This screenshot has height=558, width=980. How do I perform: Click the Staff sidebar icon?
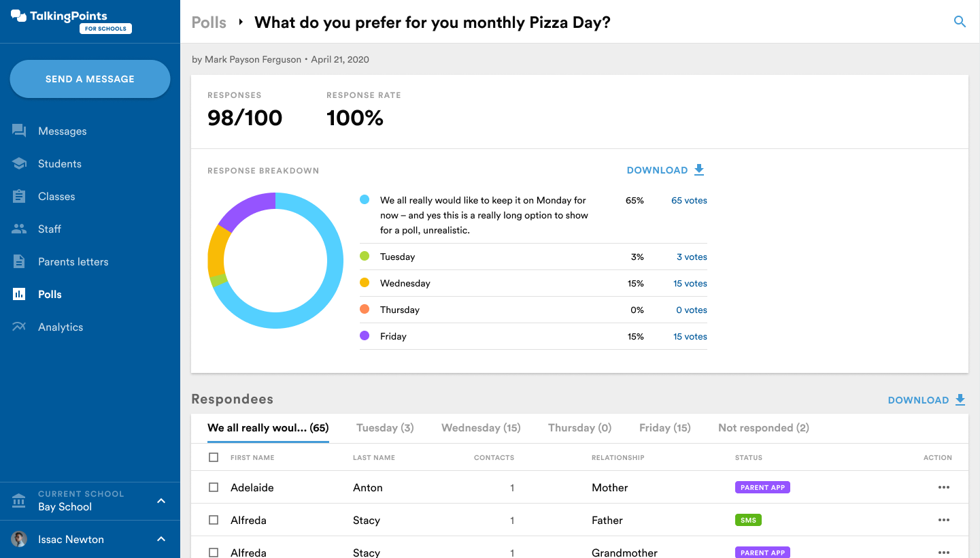pos(20,229)
